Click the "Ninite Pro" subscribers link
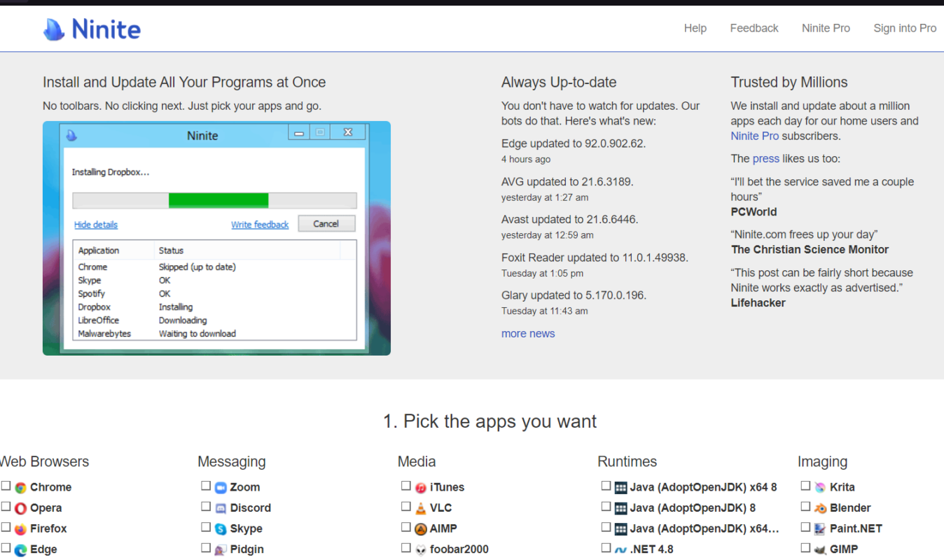 pyautogui.click(x=755, y=136)
